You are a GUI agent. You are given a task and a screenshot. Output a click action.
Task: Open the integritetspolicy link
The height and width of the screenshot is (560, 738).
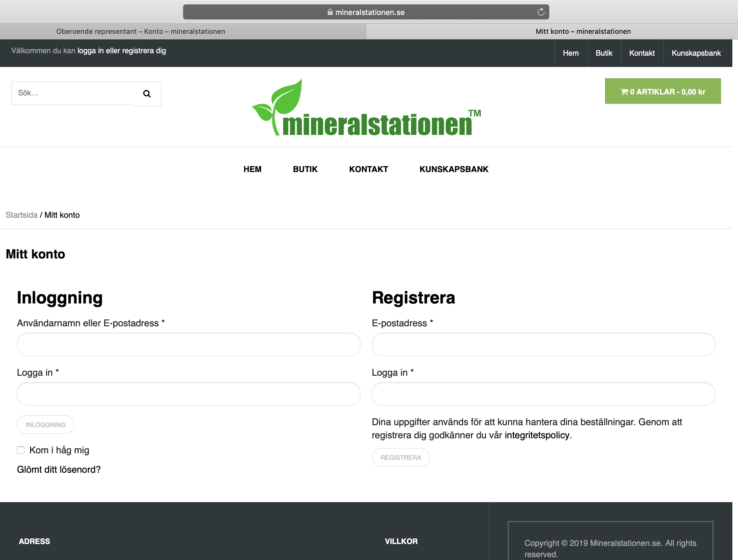[x=537, y=435]
